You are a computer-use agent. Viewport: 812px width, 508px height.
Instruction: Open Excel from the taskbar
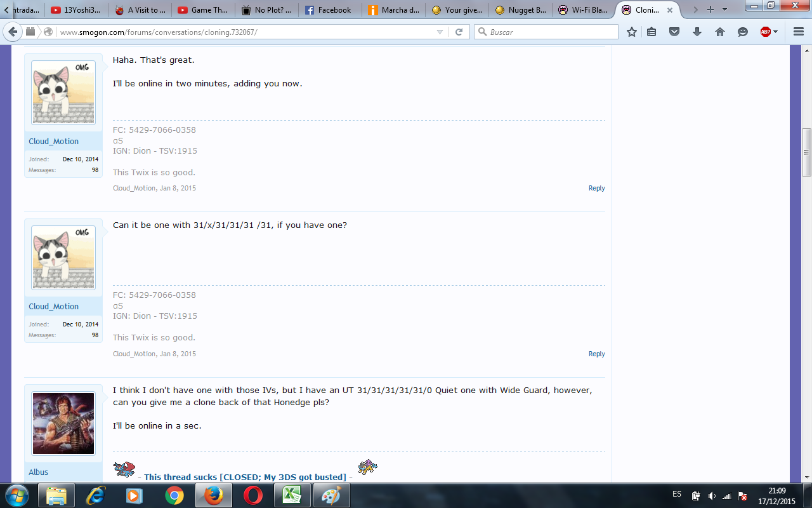292,495
